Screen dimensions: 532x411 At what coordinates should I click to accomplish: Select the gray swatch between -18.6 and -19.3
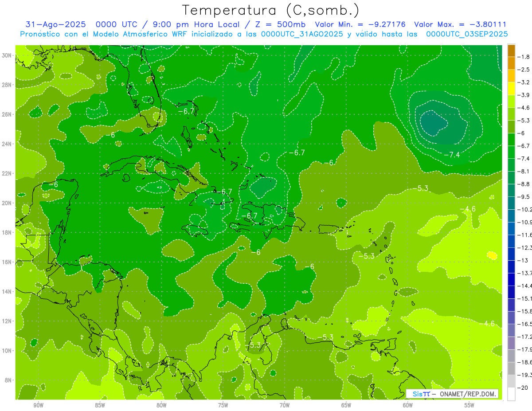point(511,368)
